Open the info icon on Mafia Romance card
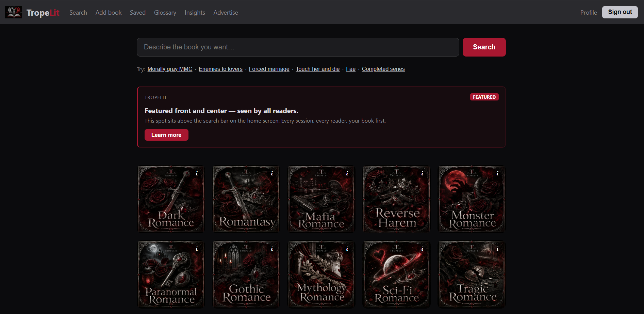Image resolution: width=644 pixels, height=314 pixels. (x=347, y=173)
